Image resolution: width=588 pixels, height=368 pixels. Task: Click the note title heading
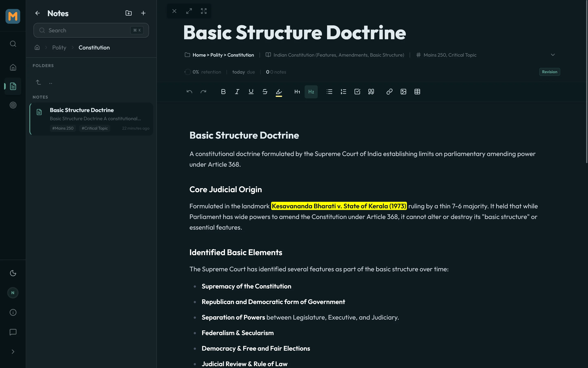coord(294,33)
